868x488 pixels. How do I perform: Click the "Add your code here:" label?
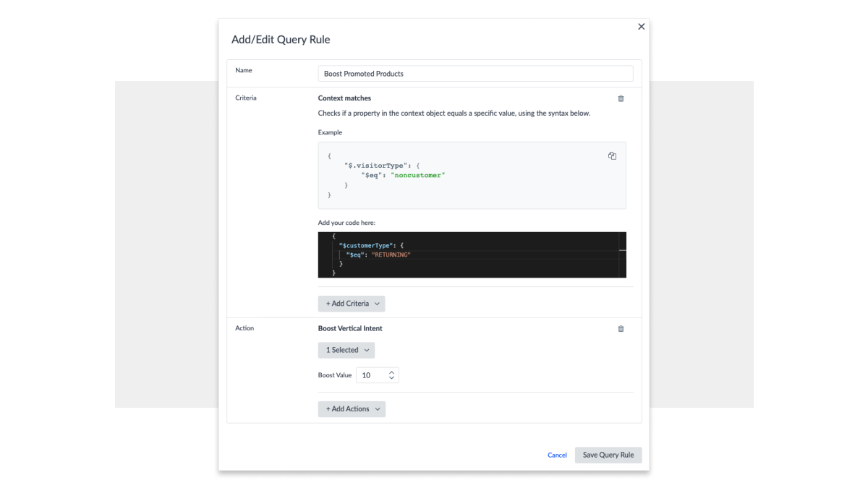[x=346, y=223]
